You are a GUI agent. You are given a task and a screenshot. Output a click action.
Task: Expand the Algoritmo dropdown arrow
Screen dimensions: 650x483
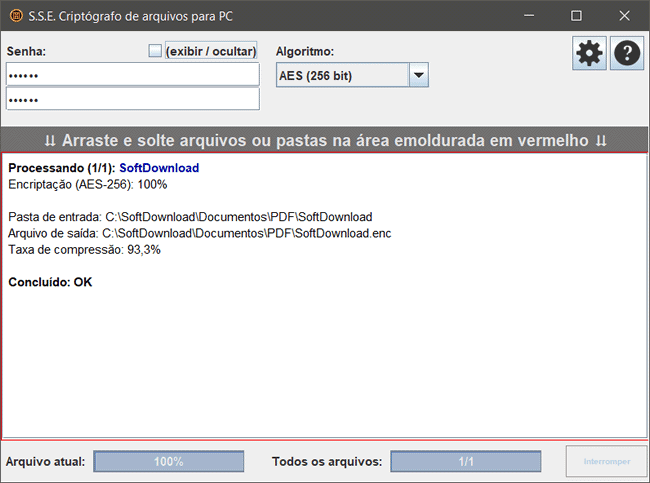click(418, 75)
